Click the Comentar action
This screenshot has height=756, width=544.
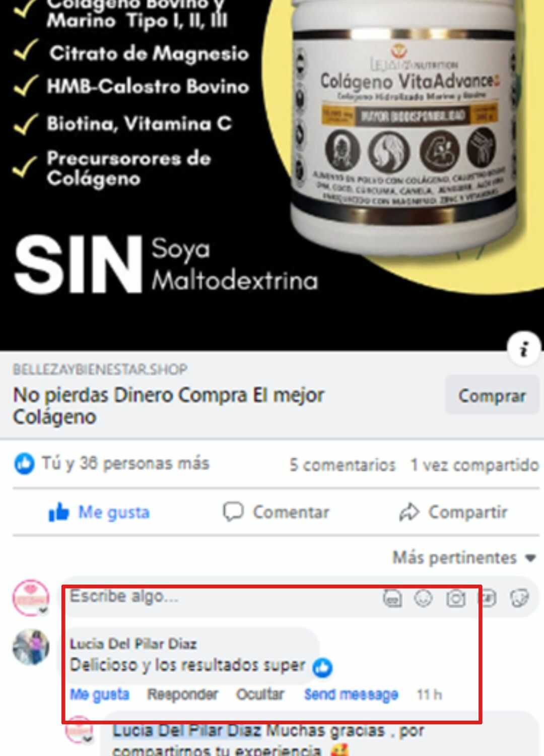pyautogui.click(x=276, y=512)
